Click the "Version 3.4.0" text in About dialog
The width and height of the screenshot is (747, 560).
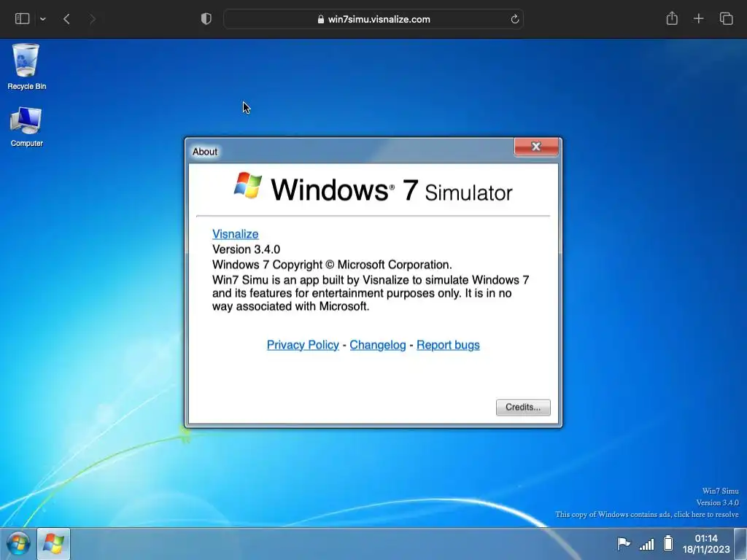click(x=247, y=249)
